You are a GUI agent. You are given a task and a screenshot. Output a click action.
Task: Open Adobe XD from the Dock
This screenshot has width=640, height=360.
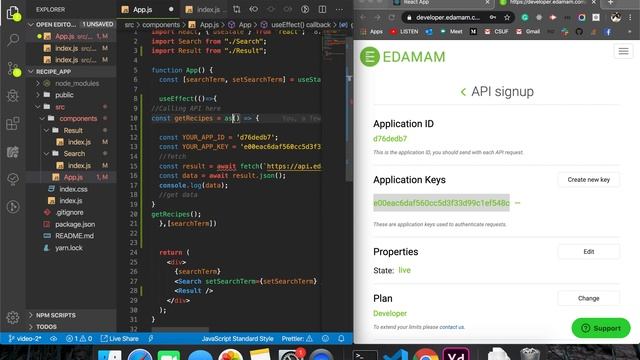456,354
